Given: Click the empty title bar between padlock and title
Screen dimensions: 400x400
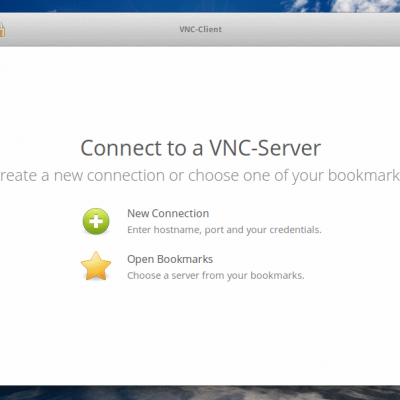Looking at the screenshot, I should (x=92, y=29).
